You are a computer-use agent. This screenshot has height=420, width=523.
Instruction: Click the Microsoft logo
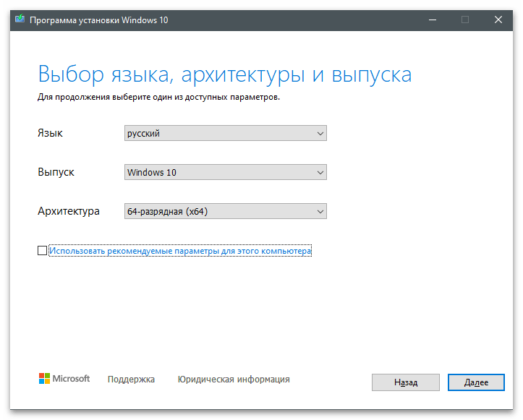(x=64, y=379)
